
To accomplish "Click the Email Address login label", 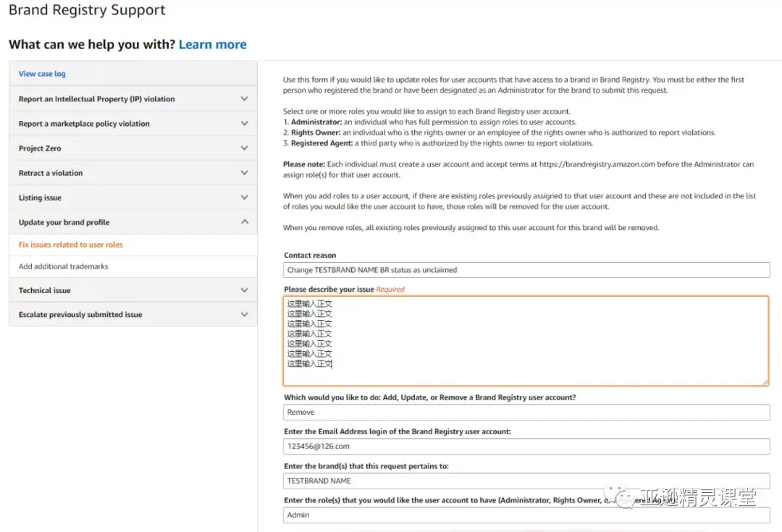I will click(x=398, y=432).
